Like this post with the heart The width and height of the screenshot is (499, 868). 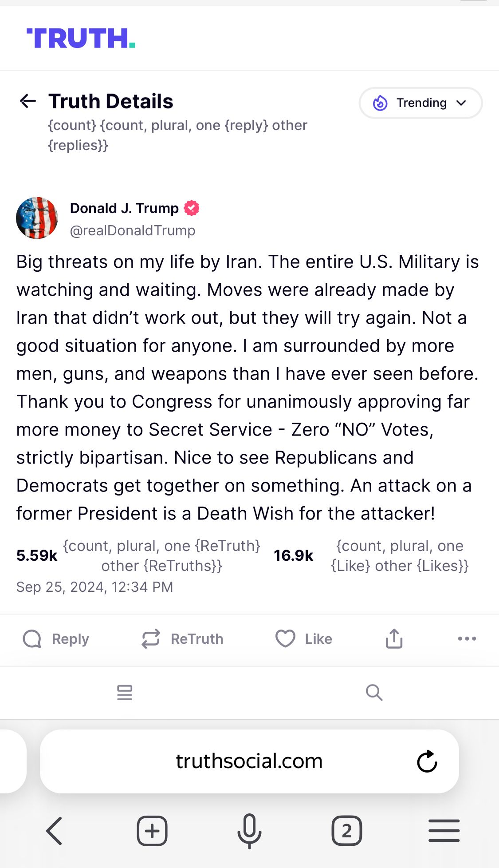coord(303,639)
